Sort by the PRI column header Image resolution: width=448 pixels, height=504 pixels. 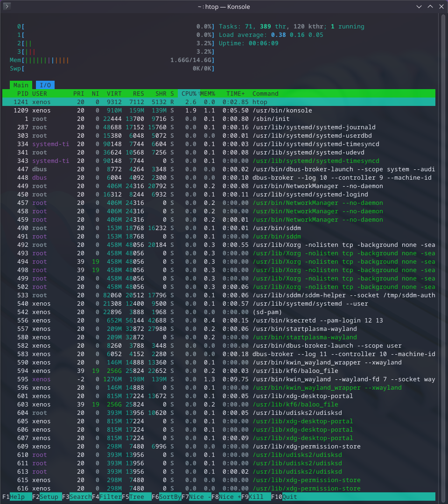[79, 93]
